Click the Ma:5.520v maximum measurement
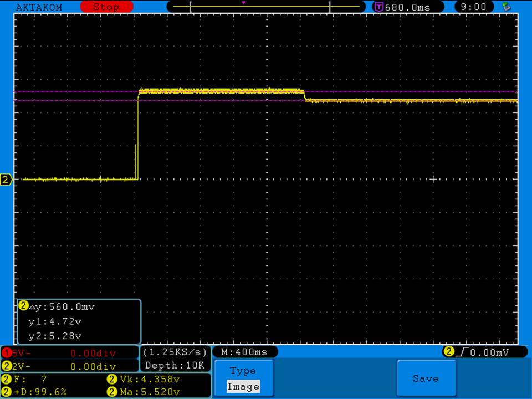 150,392
